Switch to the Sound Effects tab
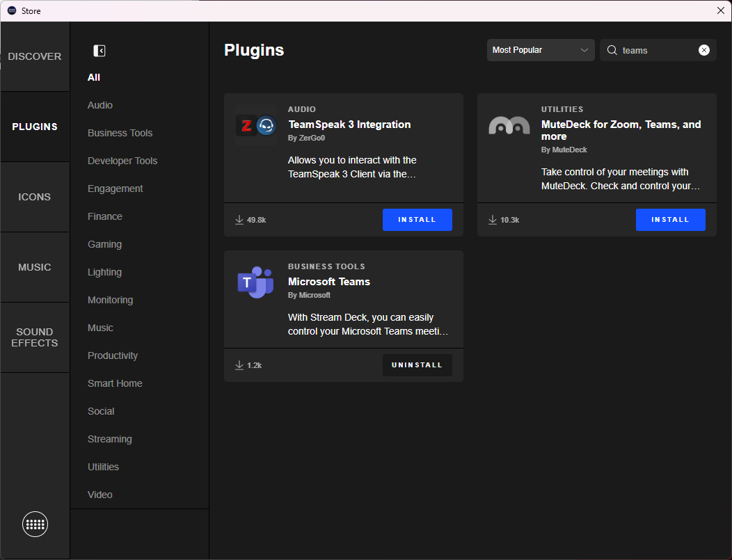This screenshot has height=560, width=732. coord(35,337)
